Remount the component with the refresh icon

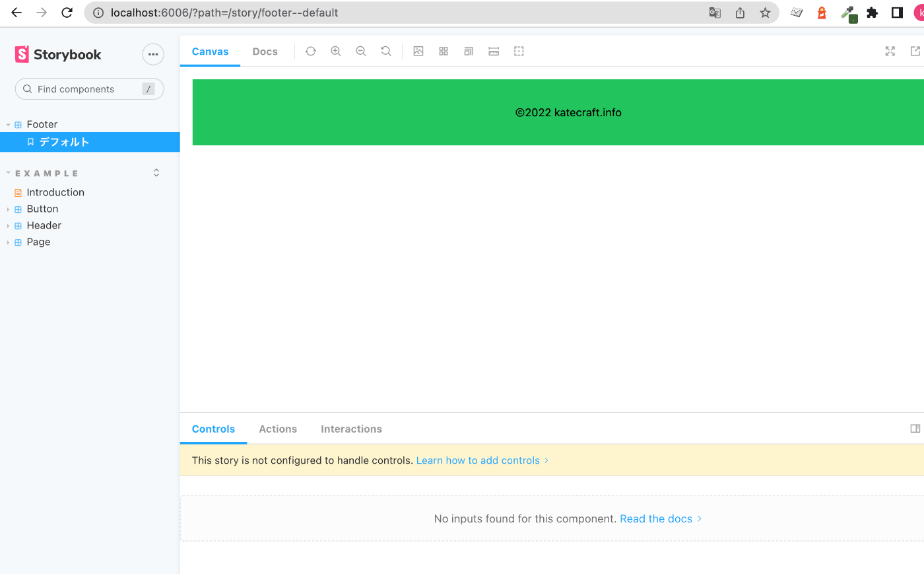311,52
